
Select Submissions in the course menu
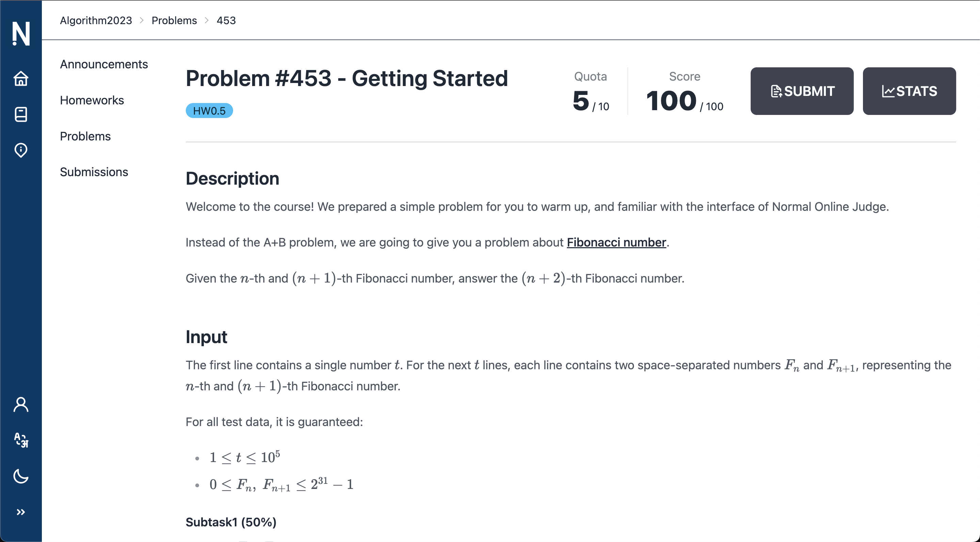pyautogui.click(x=94, y=172)
